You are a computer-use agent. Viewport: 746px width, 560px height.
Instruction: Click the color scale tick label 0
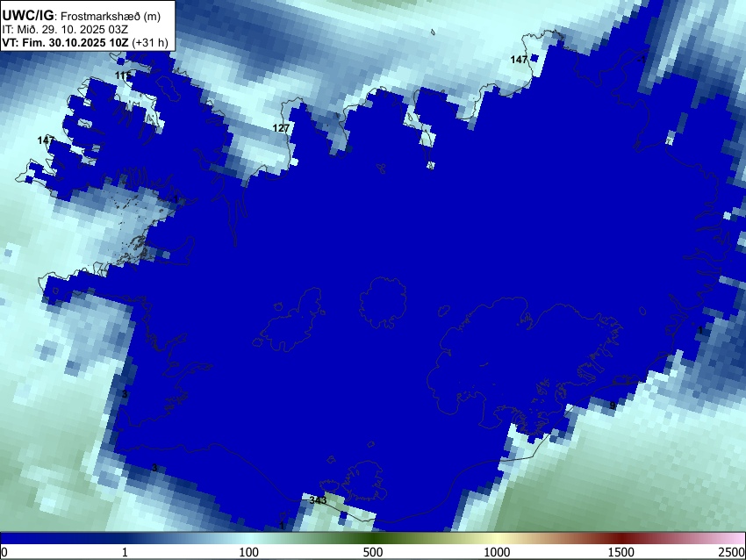4,552
